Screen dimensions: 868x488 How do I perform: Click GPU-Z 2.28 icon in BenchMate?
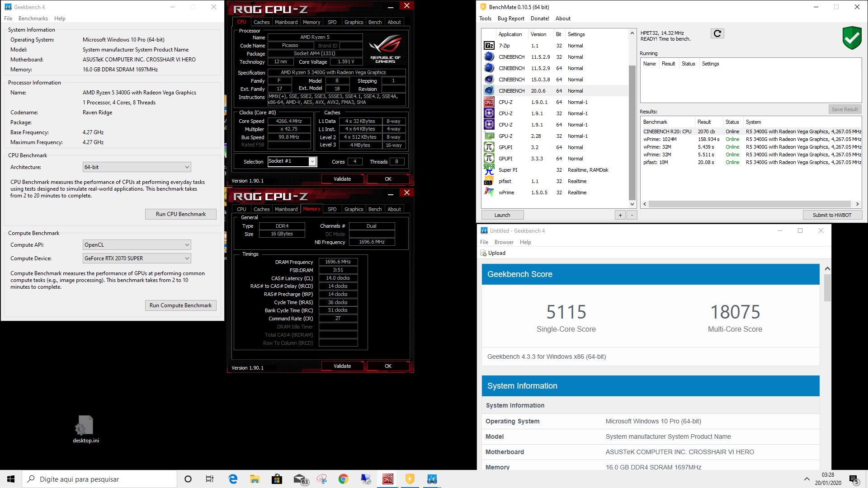point(489,136)
